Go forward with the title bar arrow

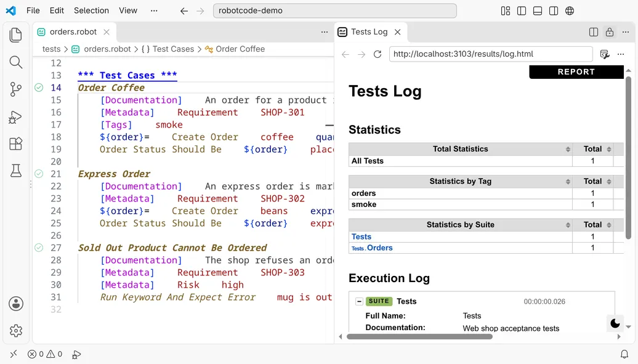click(200, 11)
